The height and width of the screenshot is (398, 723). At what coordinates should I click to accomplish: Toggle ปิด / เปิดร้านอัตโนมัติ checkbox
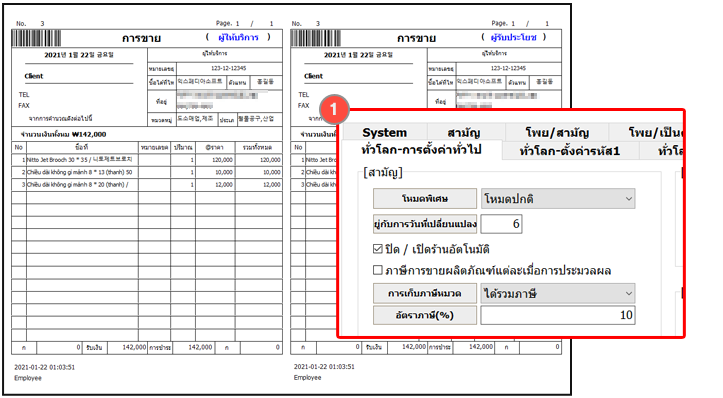[378, 249]
